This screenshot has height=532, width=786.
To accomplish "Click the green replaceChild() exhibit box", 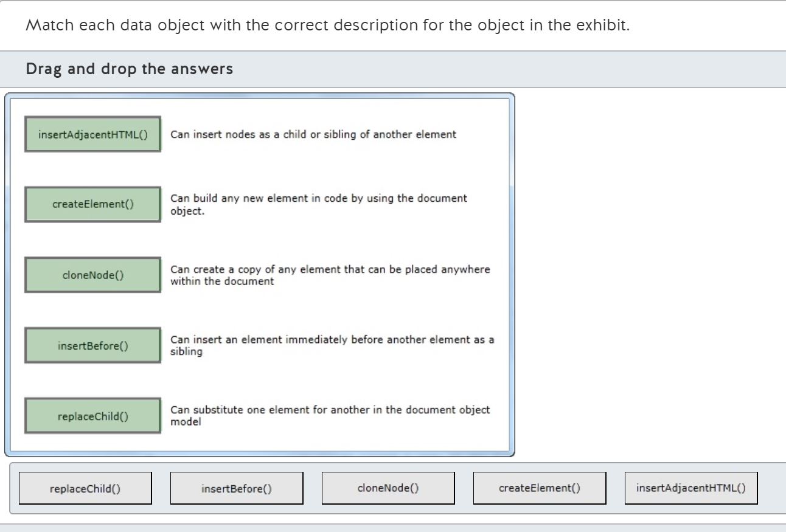I will (x=92, y=416).
